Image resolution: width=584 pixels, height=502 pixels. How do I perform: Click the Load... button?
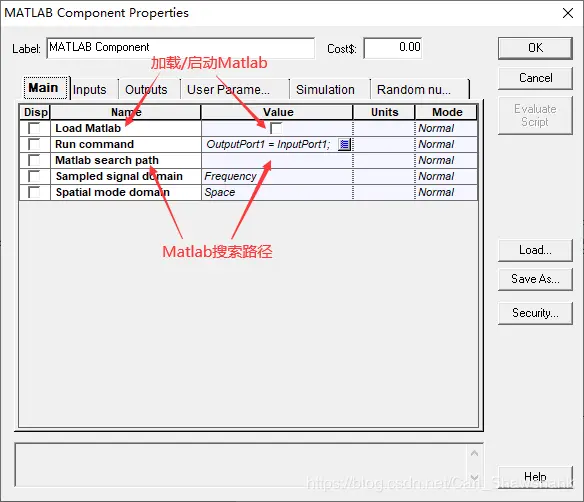pos(535,250)
